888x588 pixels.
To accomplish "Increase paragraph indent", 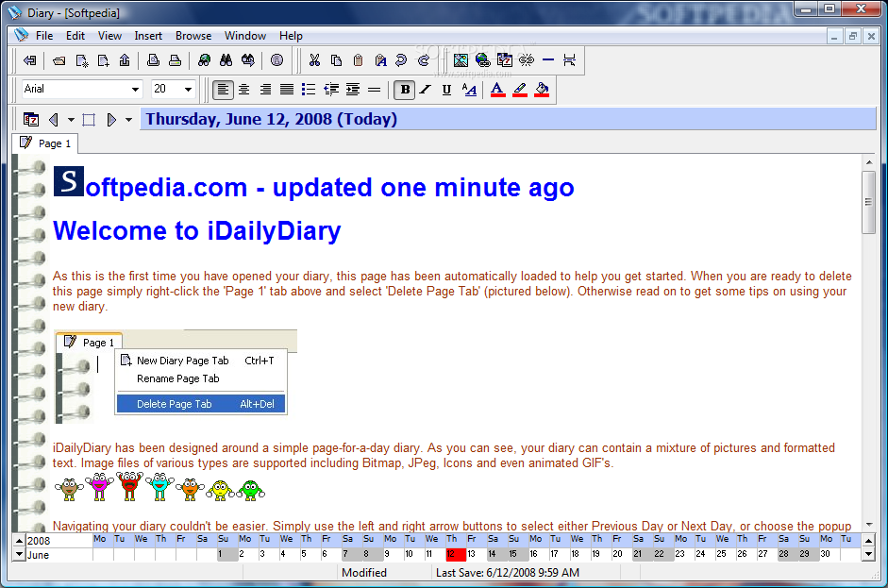I will coord(353,90).
